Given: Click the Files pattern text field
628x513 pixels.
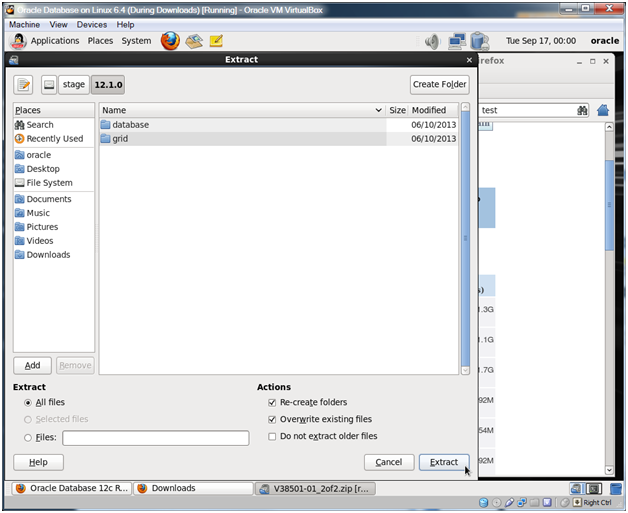Looking at the screenshot, I should pos(155,438).
